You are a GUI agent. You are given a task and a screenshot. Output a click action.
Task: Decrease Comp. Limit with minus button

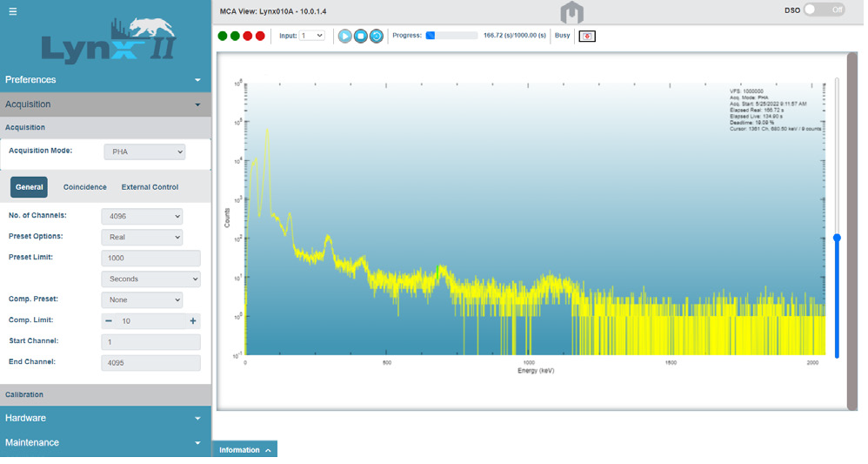click(x=110, y=321)
